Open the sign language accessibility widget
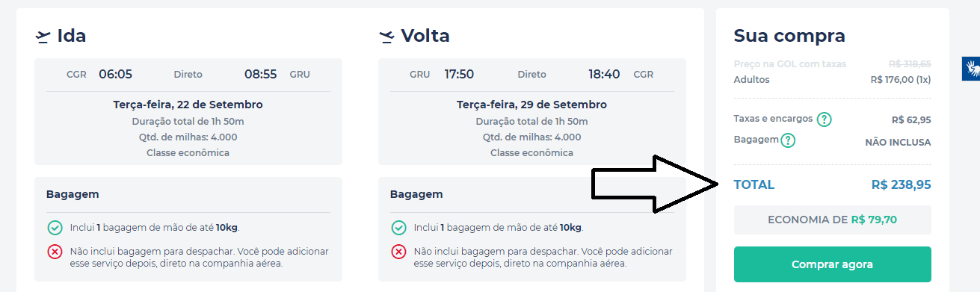 (971, 68)
